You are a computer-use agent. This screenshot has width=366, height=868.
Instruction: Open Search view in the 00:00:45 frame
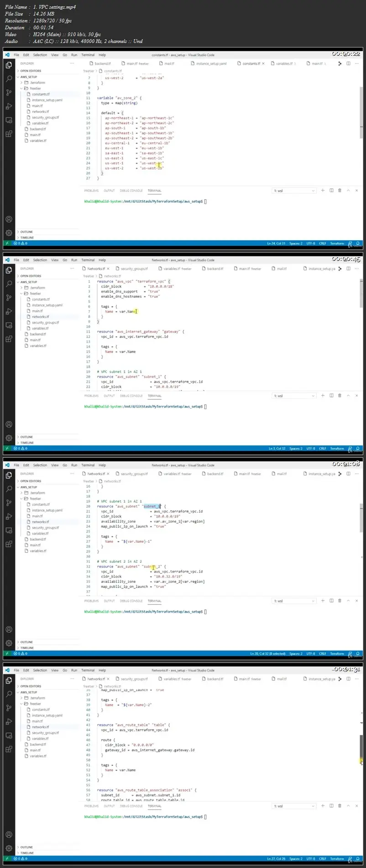click(9, 284)
